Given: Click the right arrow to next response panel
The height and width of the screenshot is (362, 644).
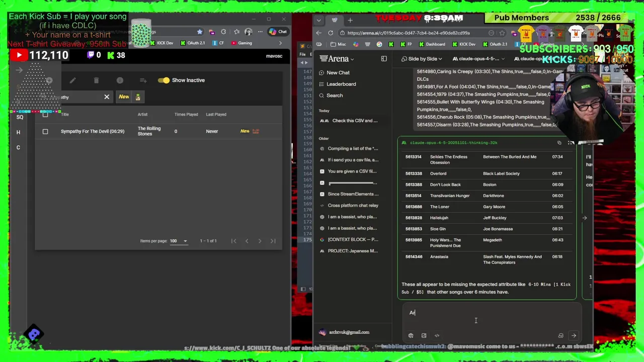Looking at the screenshot, I should pyautogui.click(x=585, y=218).
